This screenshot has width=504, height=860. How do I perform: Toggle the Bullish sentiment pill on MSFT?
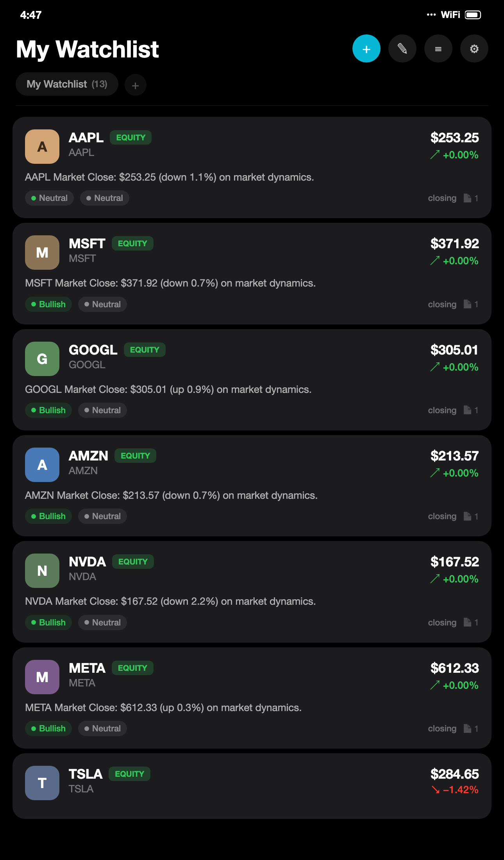pyautogui.click(x=48, y=304)
